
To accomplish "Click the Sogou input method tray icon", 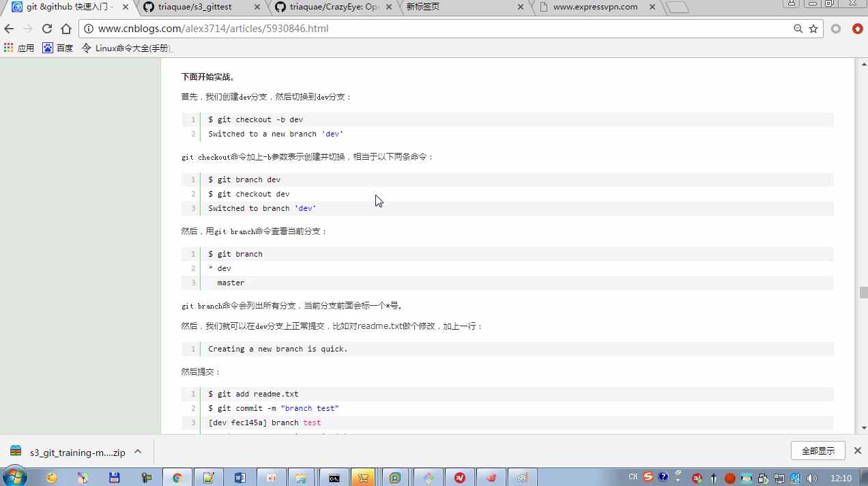I will point(648,477).
